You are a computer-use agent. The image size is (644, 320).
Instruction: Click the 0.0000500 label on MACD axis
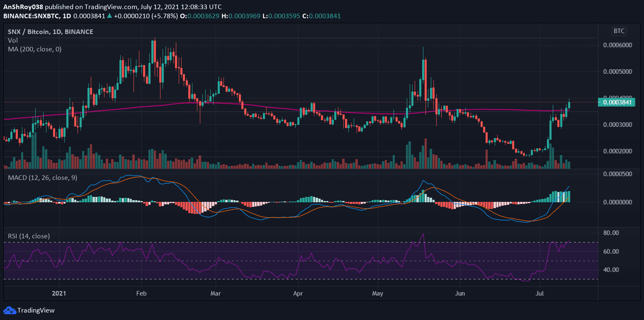[617, 174]
